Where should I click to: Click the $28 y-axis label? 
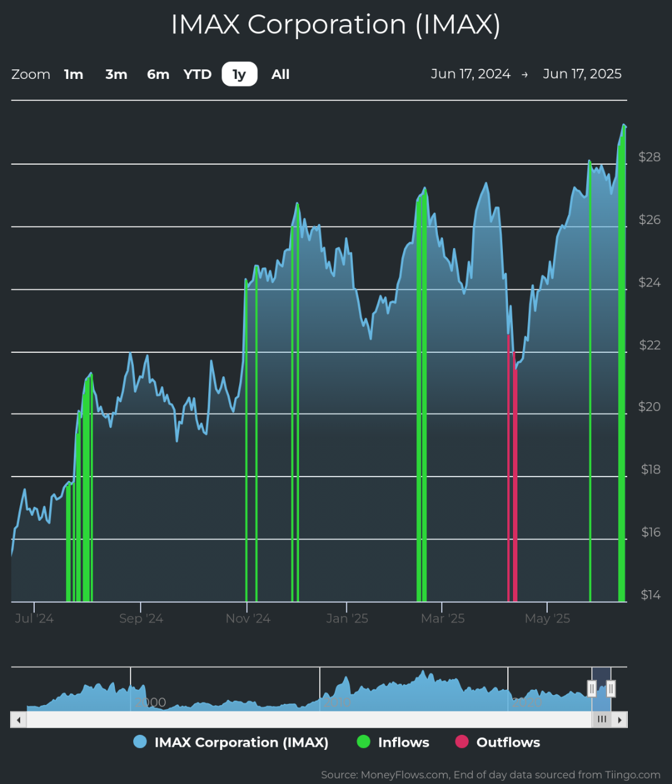tap(649, 157)
